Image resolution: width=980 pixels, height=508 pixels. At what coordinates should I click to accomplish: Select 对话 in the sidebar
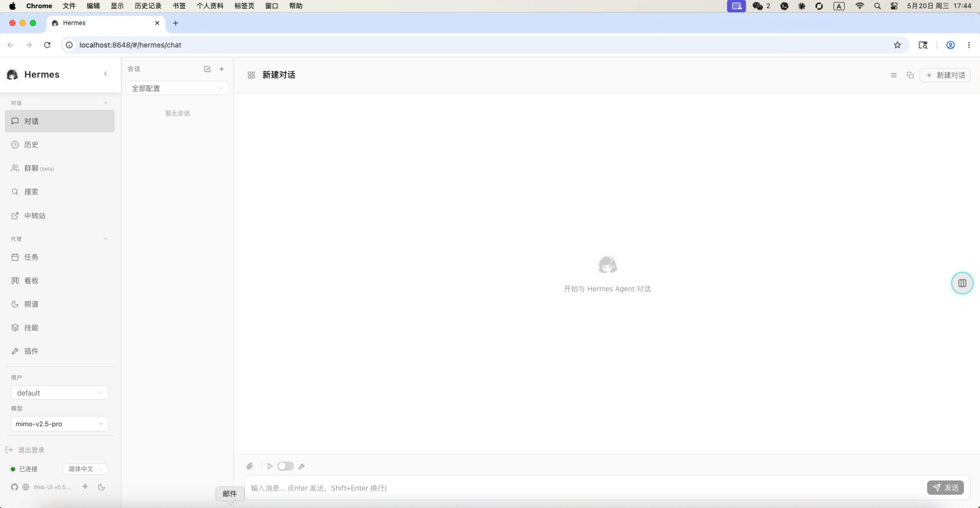pos(59,121)
